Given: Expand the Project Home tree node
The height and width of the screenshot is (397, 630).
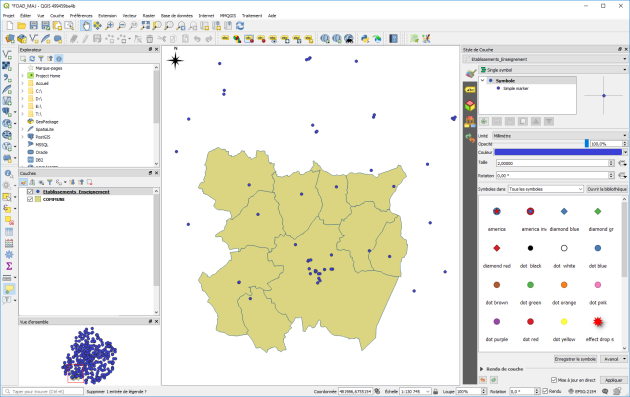Looking at the screenshot, I should [22, 76].
